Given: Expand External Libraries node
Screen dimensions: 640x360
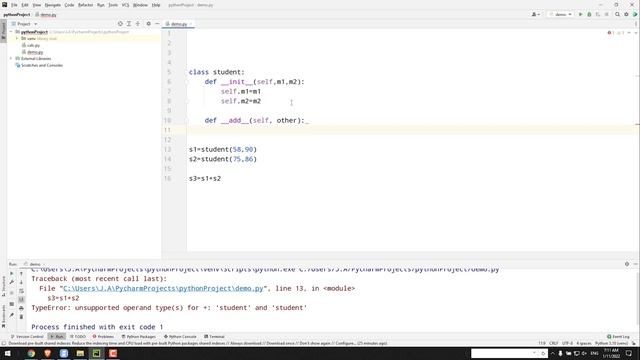Looking at the screenshot, I should 11,58.
